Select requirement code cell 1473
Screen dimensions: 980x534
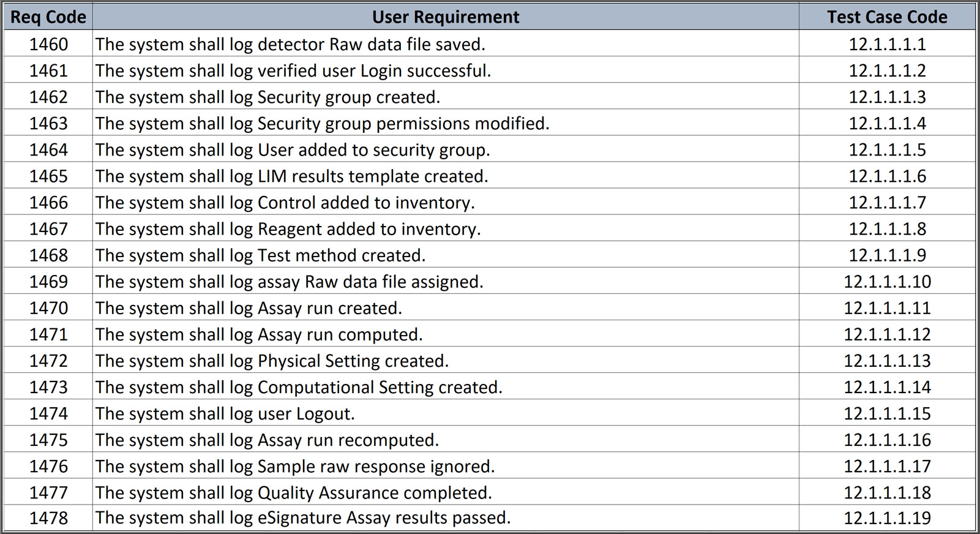(48, 386)
